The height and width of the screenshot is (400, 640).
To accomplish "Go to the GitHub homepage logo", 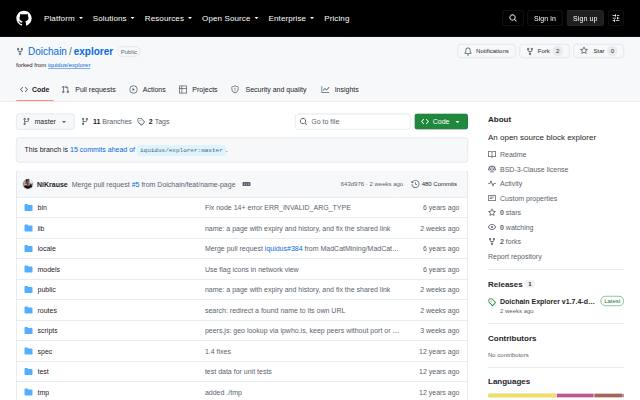I will click(24, 18).
